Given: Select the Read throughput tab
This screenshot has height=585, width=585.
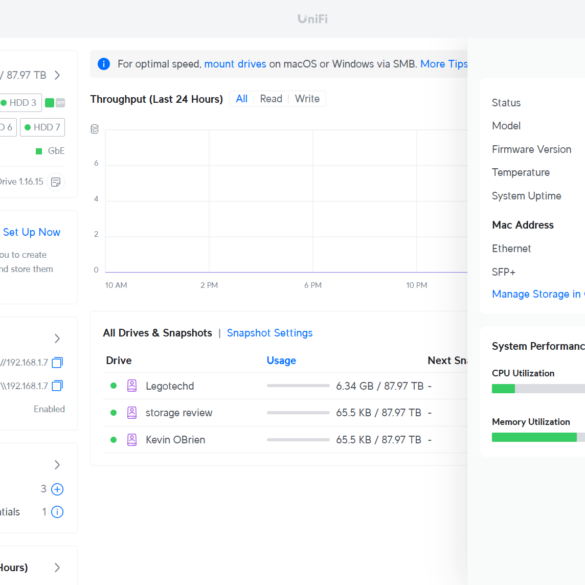Looking at the screenshot, I should click(x=271, y=99).
